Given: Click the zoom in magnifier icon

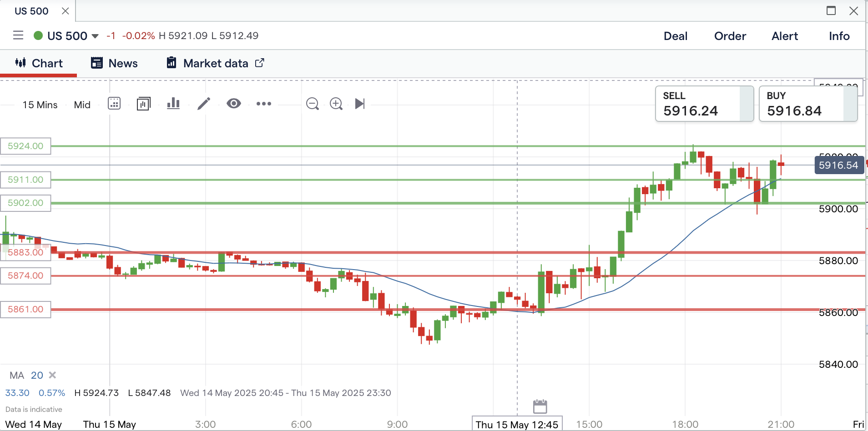Looking at the screenshot, I should [336, 104].
